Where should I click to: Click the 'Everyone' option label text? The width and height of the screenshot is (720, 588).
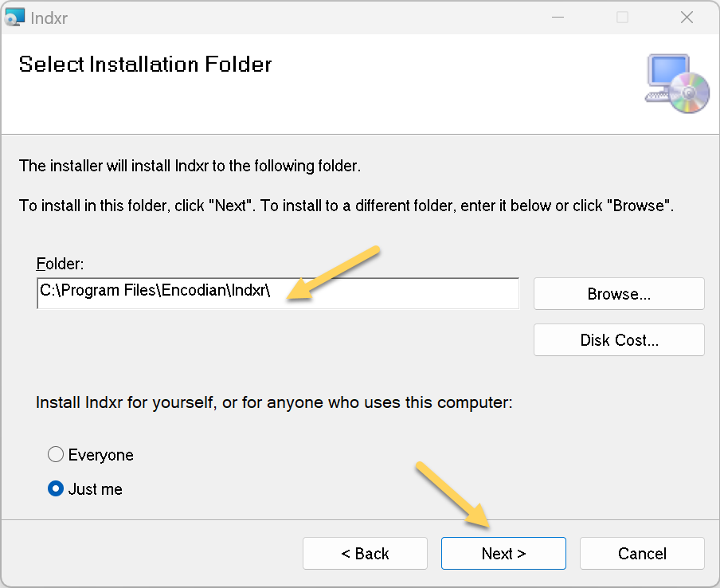click(101, 455)
